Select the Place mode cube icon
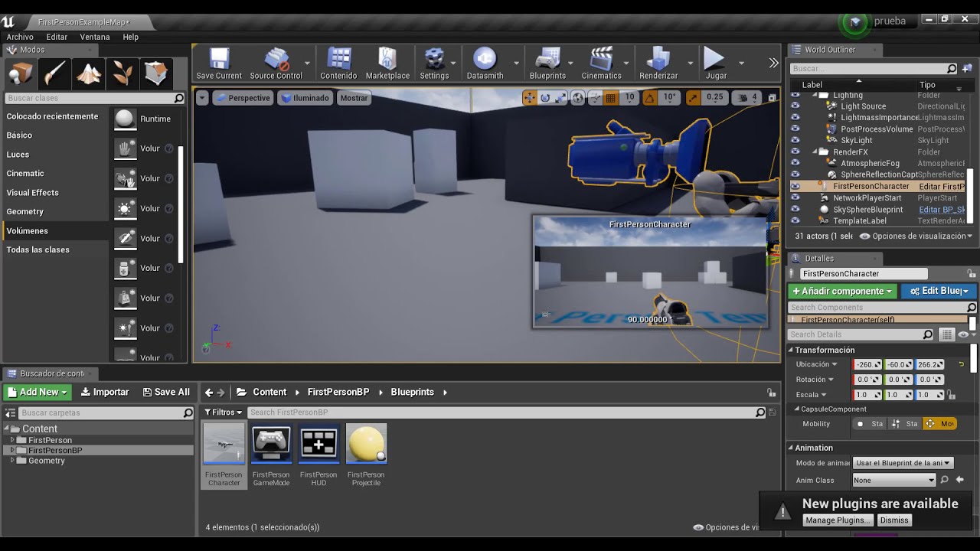 click(x=20, y=74)
